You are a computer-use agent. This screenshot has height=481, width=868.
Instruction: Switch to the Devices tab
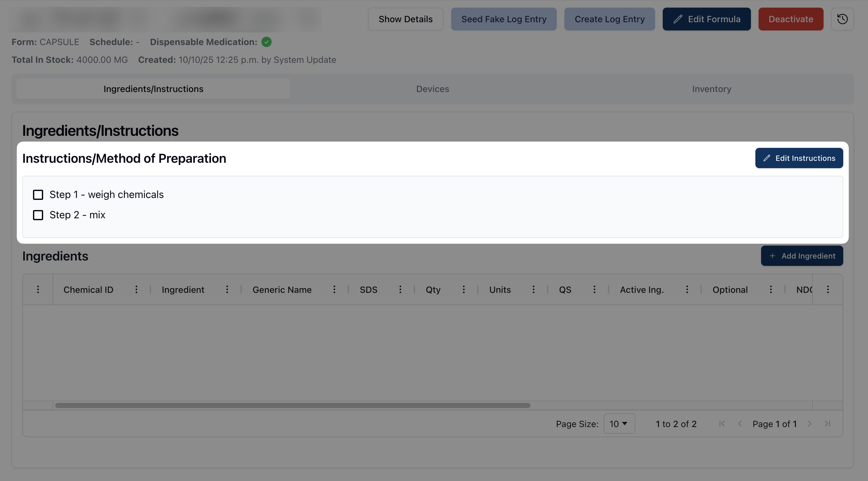pyautogui.click(x=432, y=89)
